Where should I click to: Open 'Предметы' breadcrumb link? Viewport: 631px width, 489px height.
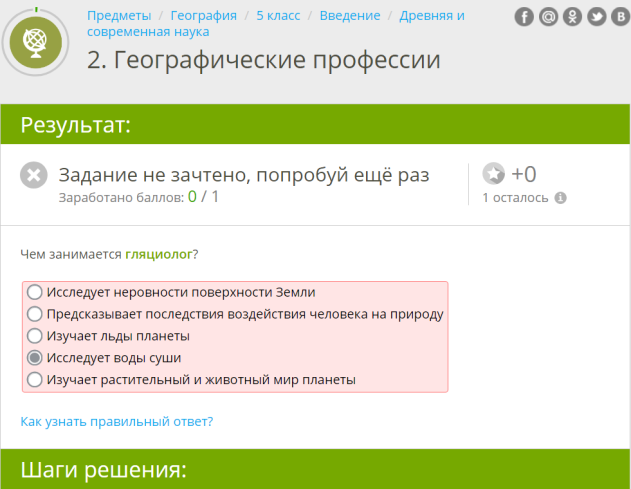click(x=119, y=15)
